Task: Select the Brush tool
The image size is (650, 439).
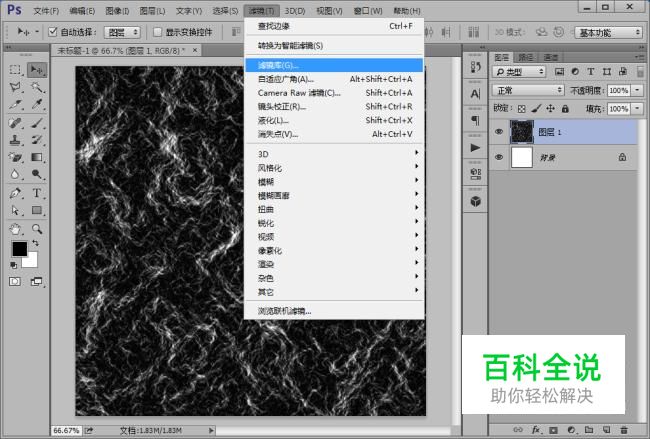Action: 37,123
